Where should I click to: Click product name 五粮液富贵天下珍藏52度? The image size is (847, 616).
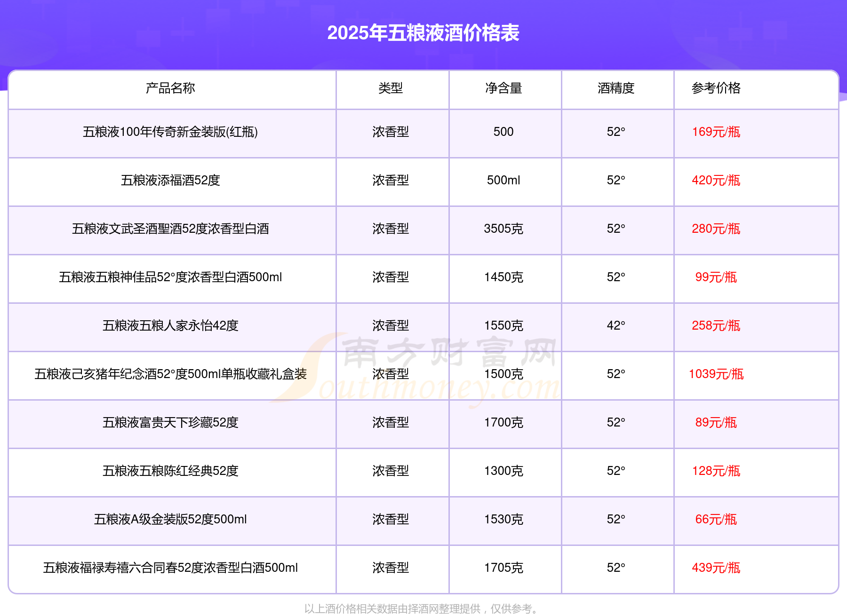170,422
